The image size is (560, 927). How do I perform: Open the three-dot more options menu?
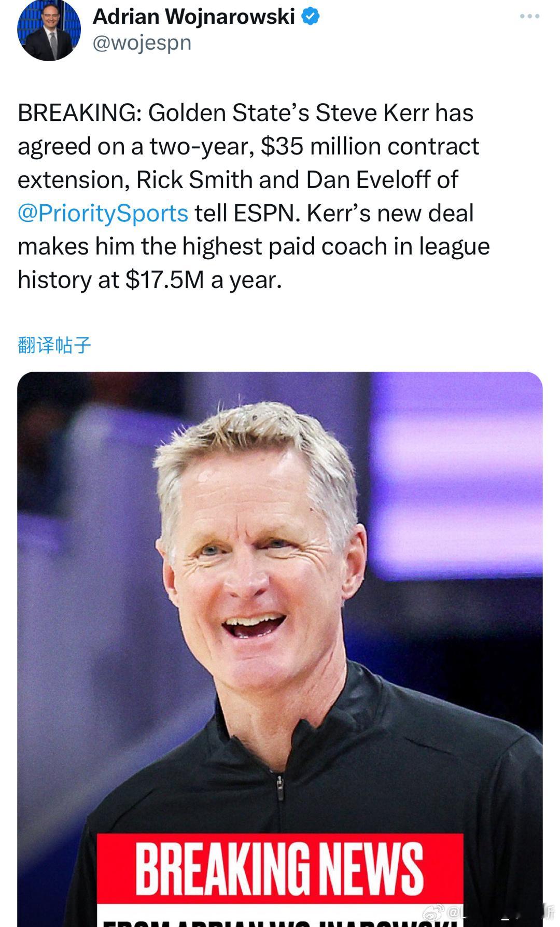tap(529, 17)
